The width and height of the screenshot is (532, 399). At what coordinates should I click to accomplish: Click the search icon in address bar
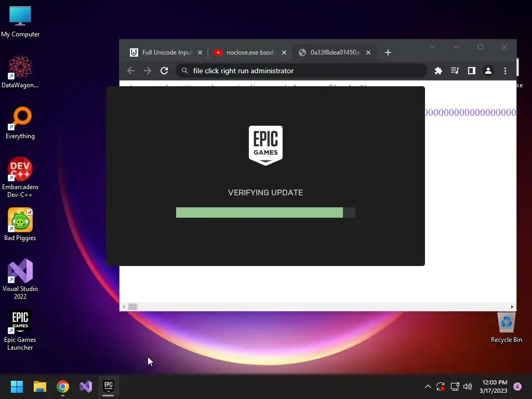(x=184, y=71)
